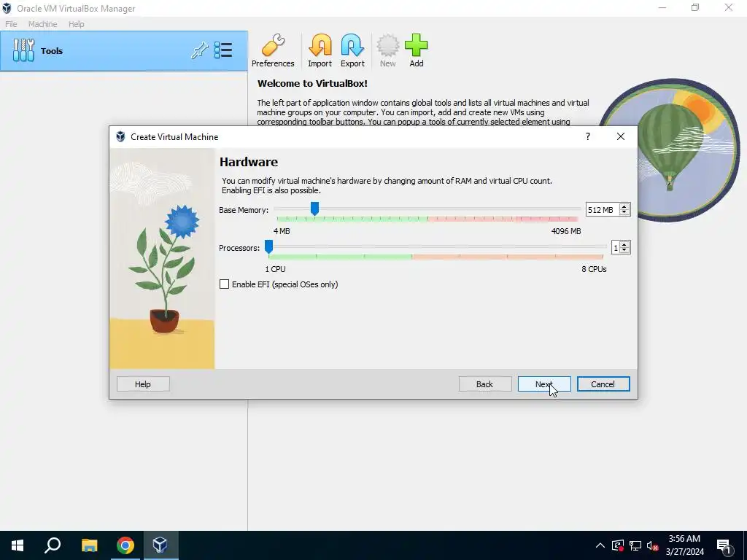Show hidden system tray icons

[600, 545]
